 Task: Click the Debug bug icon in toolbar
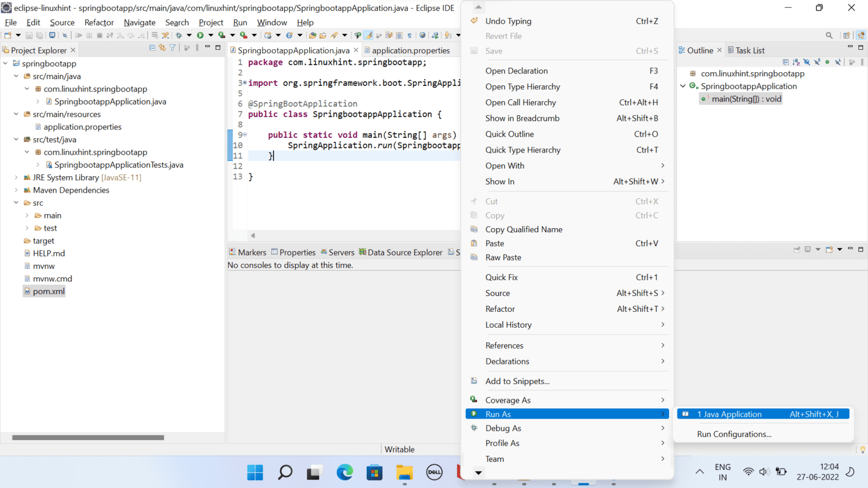(x=179, y=35)
